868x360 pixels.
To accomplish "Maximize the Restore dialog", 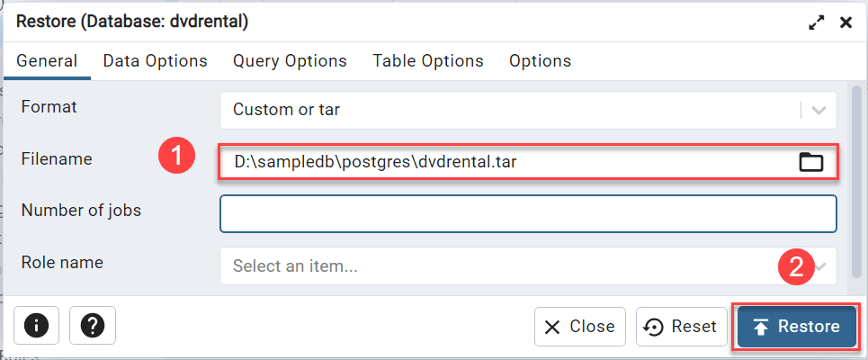I will click(x=817, y=23).
